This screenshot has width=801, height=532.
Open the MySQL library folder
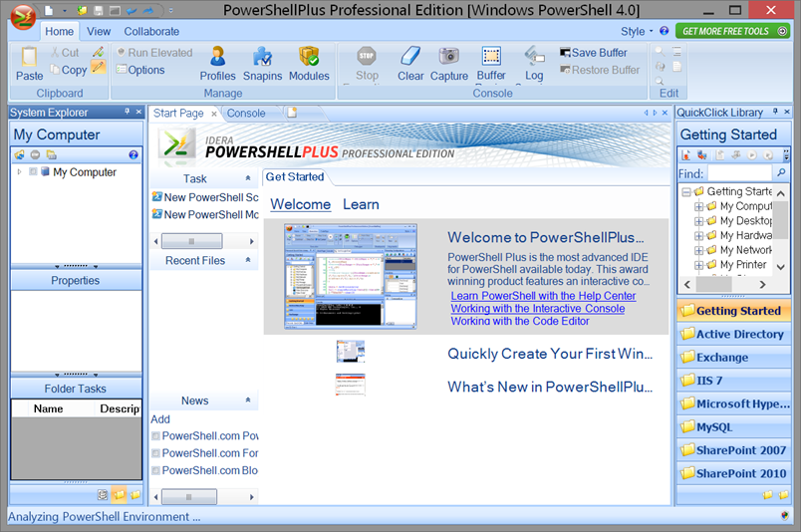point(733,426)
